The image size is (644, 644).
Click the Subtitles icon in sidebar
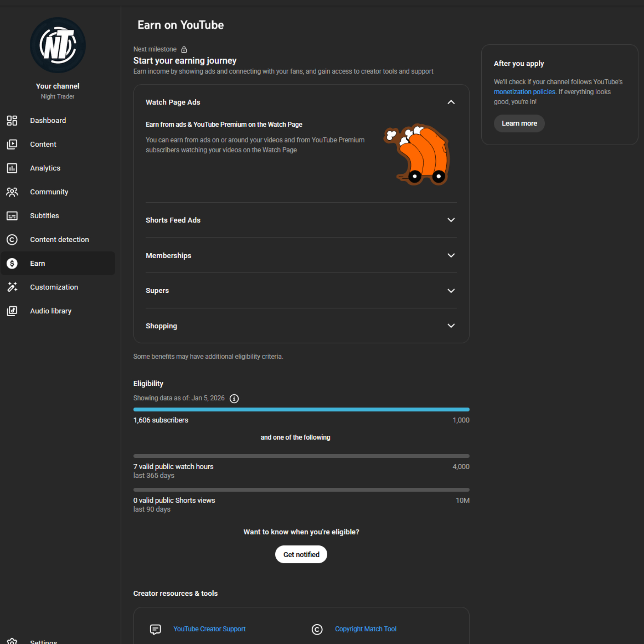12,216
